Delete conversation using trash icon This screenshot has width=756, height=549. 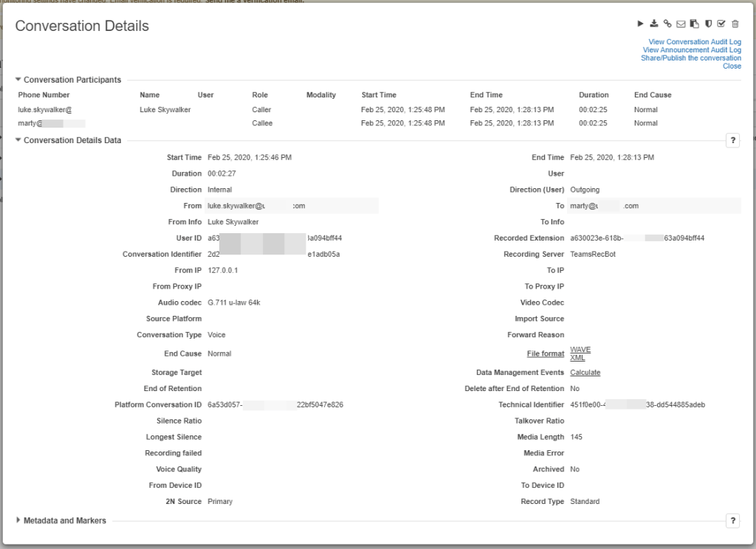(735, 24)
